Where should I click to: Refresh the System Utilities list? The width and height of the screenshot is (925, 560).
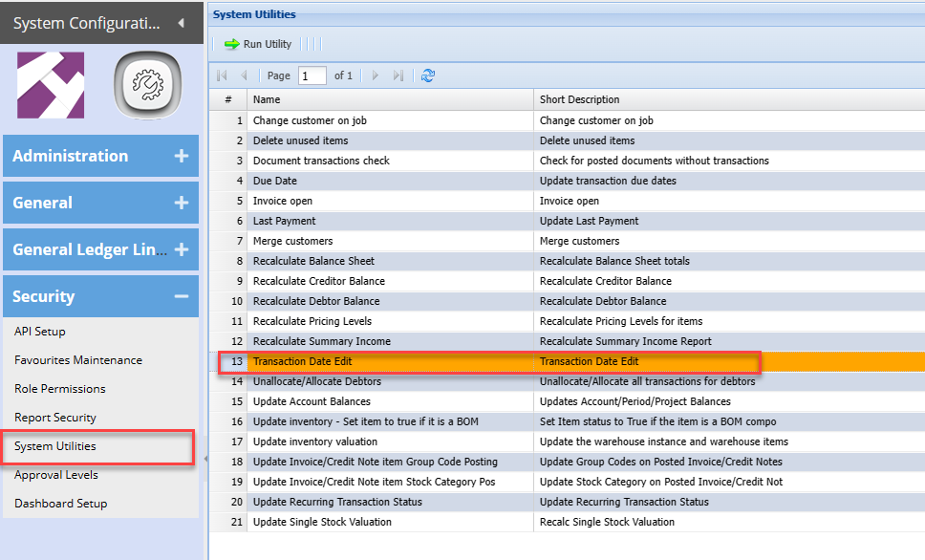(428, 75)
